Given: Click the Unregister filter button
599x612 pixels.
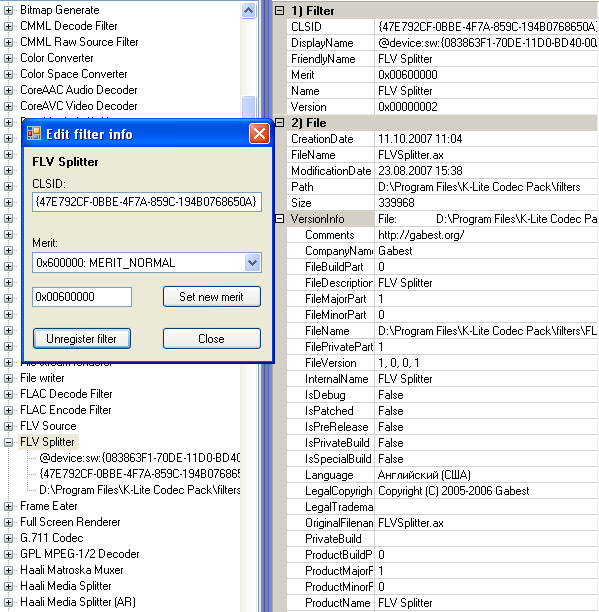Looking at the screenshot, I should coord(82,338).
